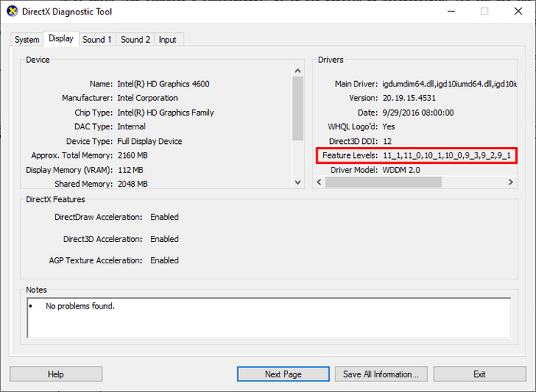Switch to the System tab
536x392 pixels.
click(27, 40)
